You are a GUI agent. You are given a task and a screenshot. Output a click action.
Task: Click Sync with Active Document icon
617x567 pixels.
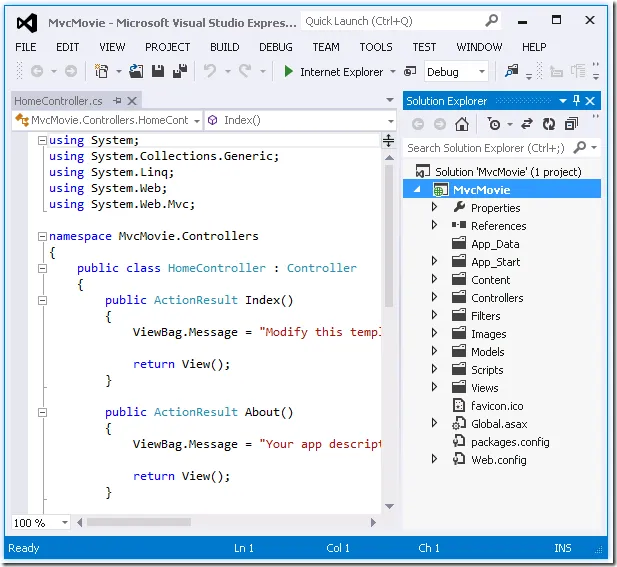[527, 124]
